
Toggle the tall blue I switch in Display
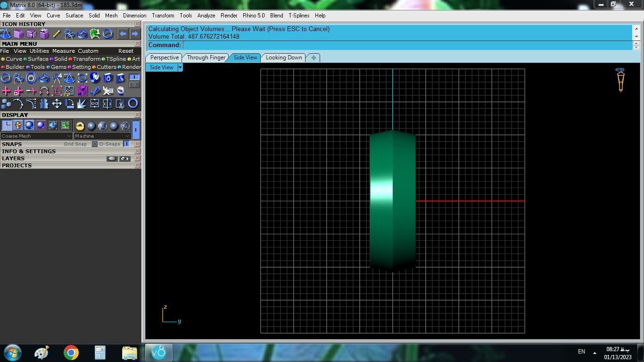pyautogui.click(x=136, y=130)
